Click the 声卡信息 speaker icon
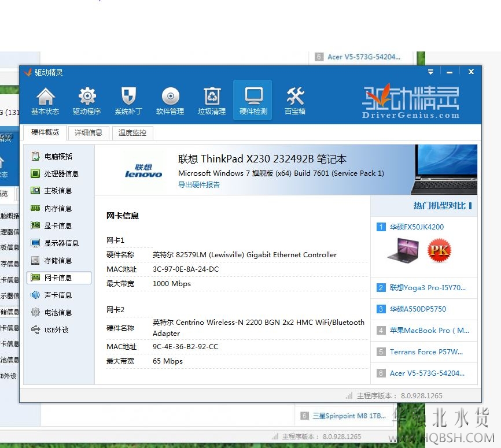The width and height of the screenshot is (501, 448). [x=35, y=295]
